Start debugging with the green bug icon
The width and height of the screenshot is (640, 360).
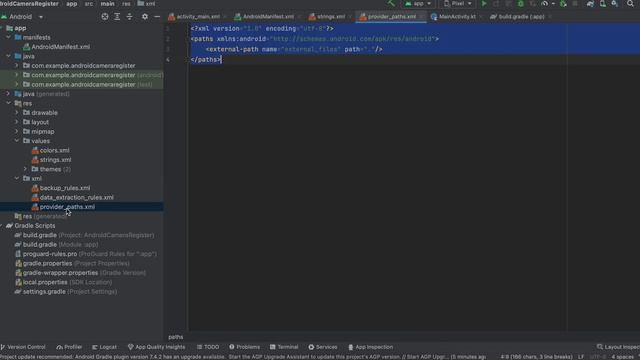coord(520,4)
